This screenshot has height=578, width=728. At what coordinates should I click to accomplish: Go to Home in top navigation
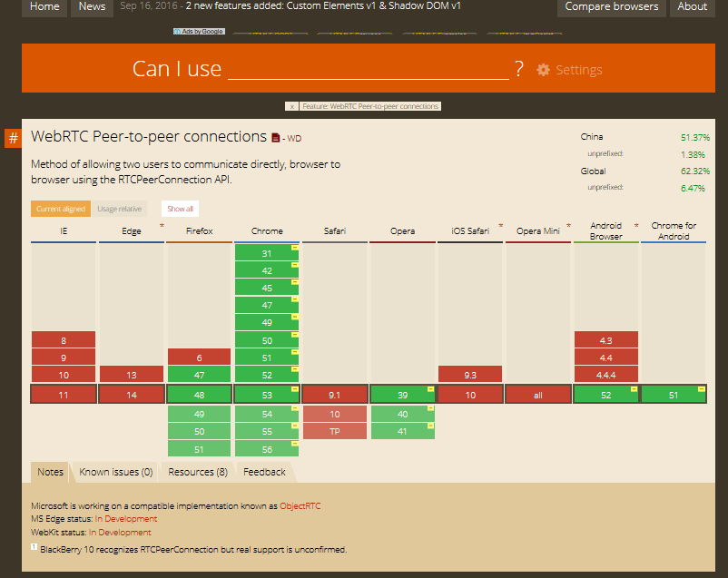pos(44,6)
